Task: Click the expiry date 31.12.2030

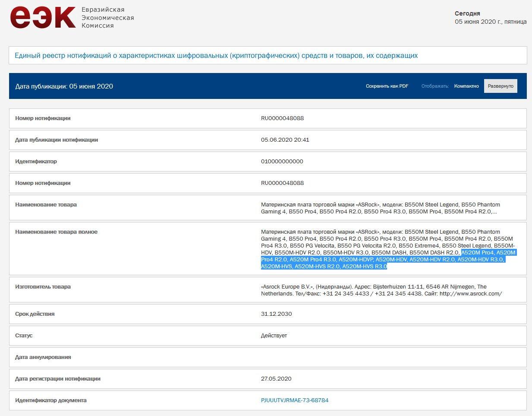Action: click(276, 314)
